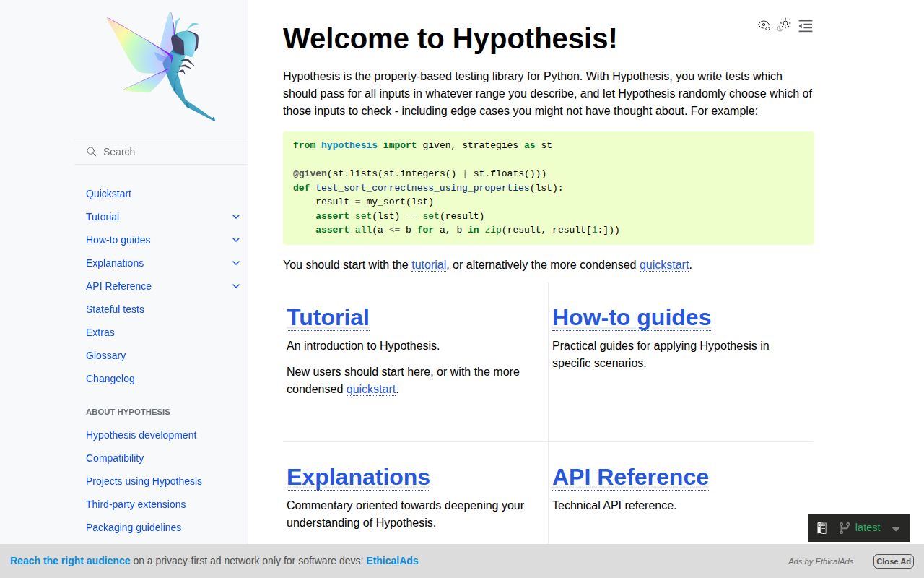This screenshot has width=924, height=578.
Task: Expand the Explanations sidebar chevron
Action: tap(236, 263)
